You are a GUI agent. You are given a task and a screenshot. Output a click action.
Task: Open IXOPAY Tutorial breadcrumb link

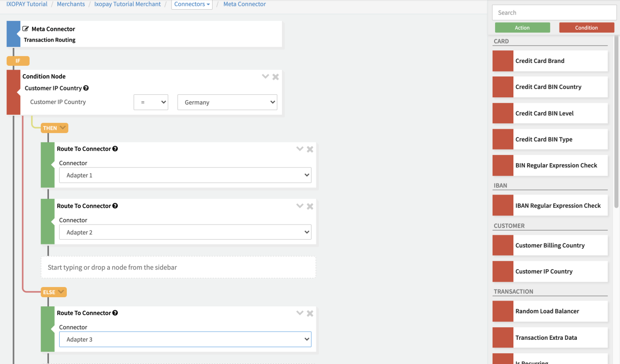[27, 4]
